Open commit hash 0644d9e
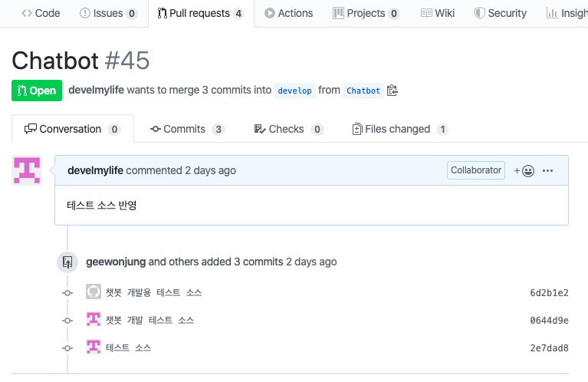 549,321
